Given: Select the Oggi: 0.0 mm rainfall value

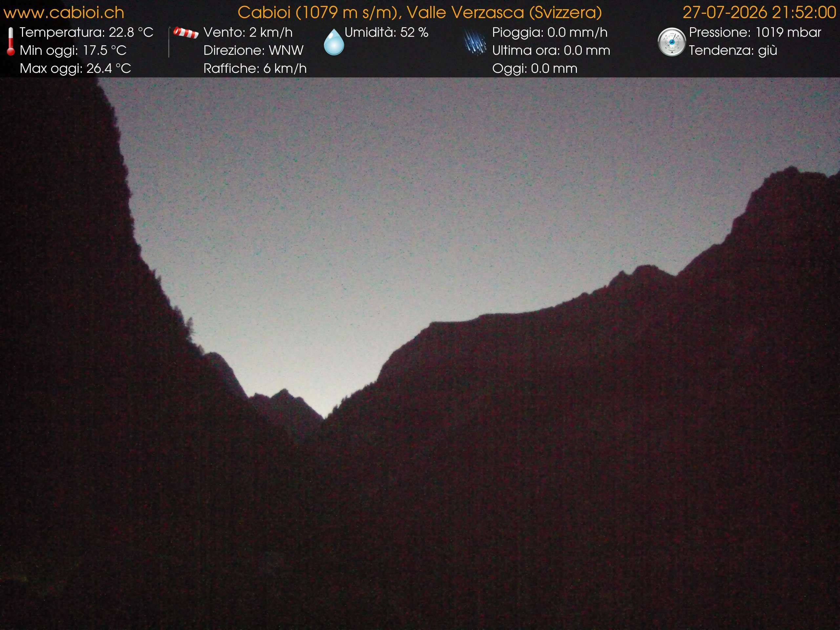Looking at the screenshot, I should [535, 69].
